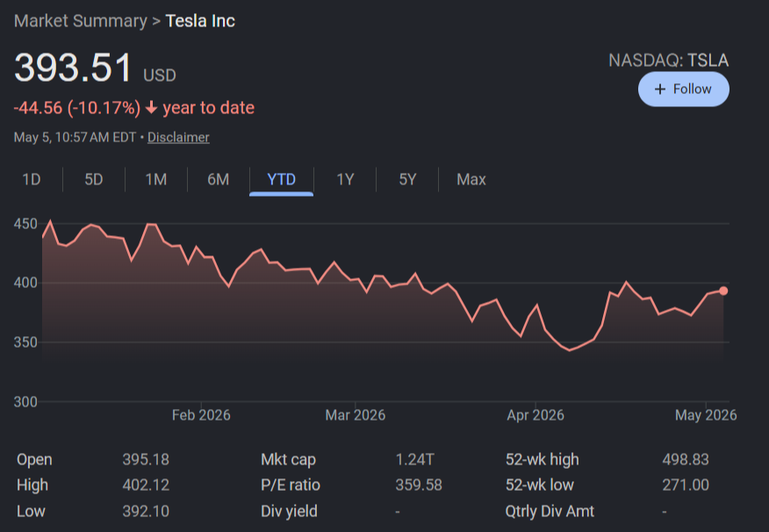Click the 52-wk high value 498.83
769x532 pixels.
686,459
